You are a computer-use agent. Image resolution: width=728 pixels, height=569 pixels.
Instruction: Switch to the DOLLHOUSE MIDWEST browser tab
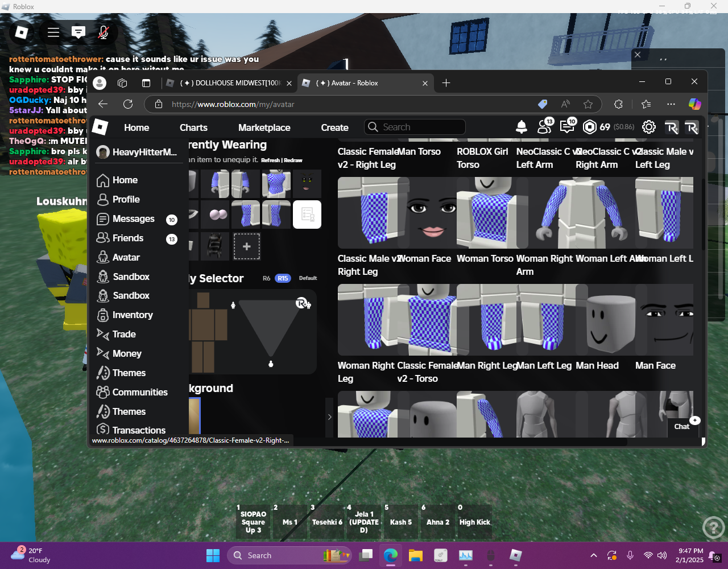(227, 83)
